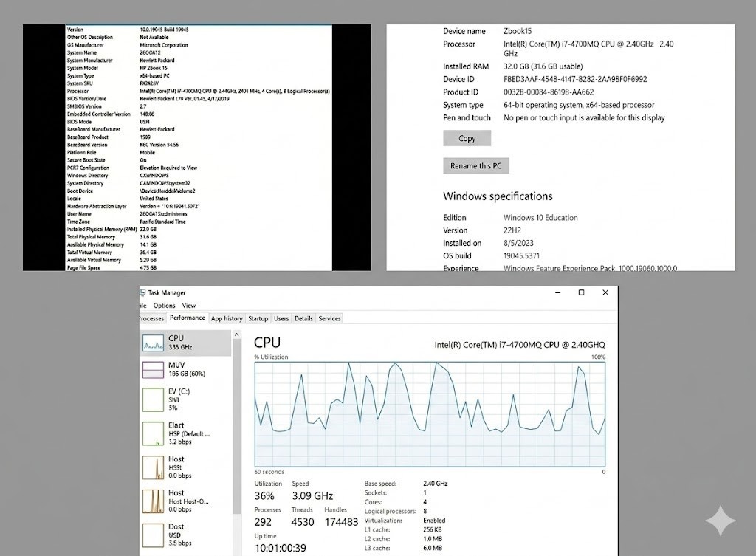Click the Utilization 36% value
Image resolution: width=756 pixels, height=556 pixels.
[x=264, y=495]
